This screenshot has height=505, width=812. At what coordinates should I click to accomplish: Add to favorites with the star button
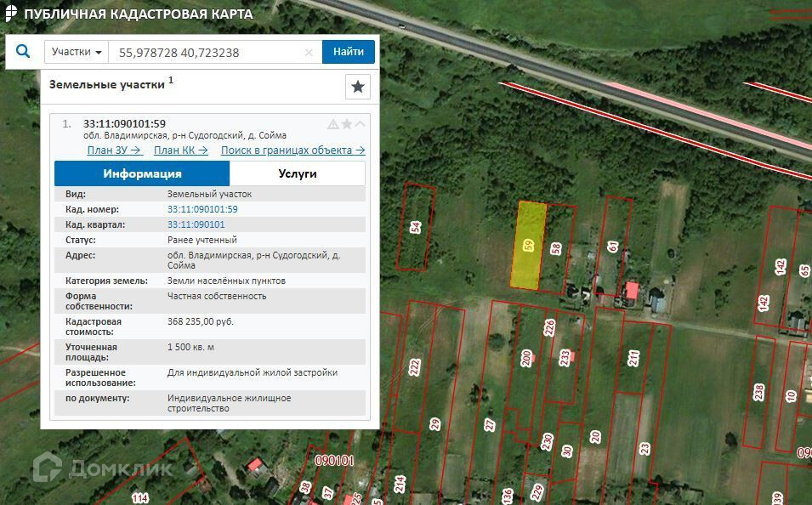point(358,87)
